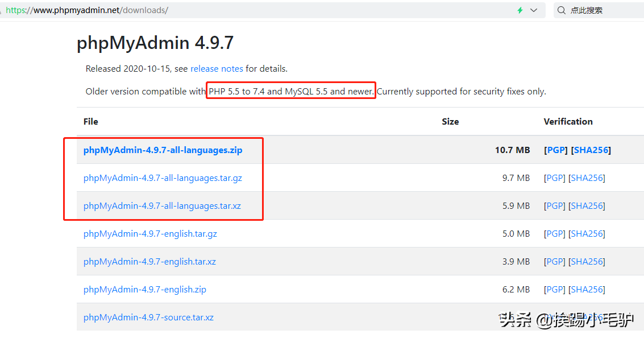Screen dimensions: 644x338
Task: Click the 10.7 MB size value
Action: (x=512, y=150)
